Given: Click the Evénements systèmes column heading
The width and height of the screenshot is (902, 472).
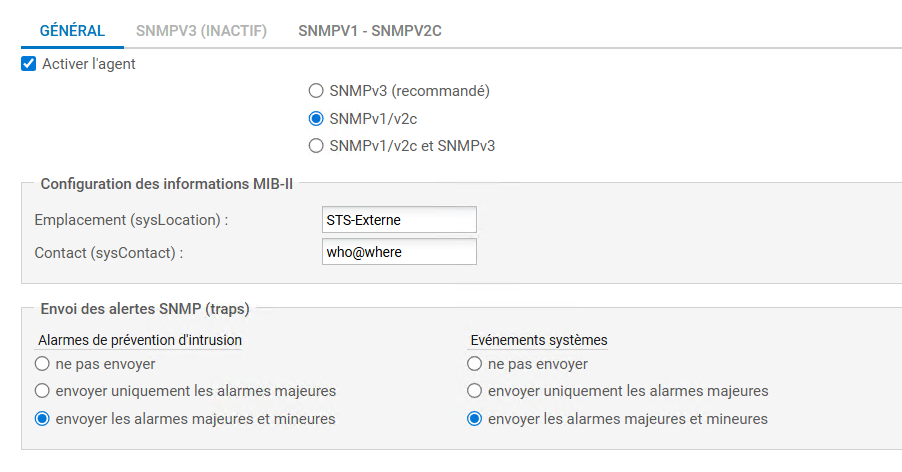Looking at the screenshot, I should pyautogui.click(x=538, y=340).
